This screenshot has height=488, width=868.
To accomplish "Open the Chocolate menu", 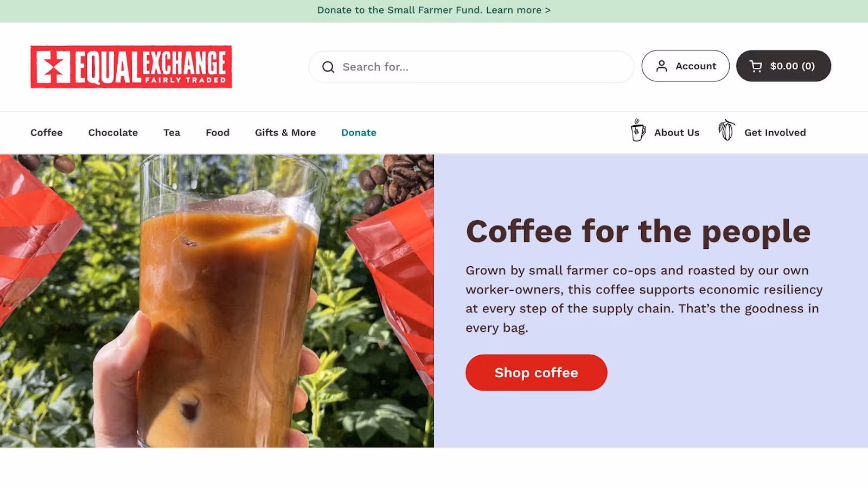I will [113, 132].
